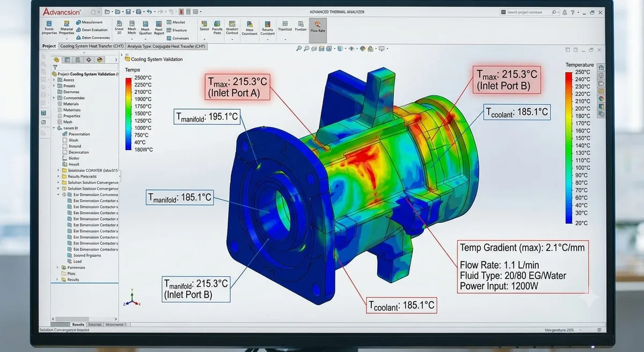
Task: Switch to the Results bottom tab
Action: point(78,325)
